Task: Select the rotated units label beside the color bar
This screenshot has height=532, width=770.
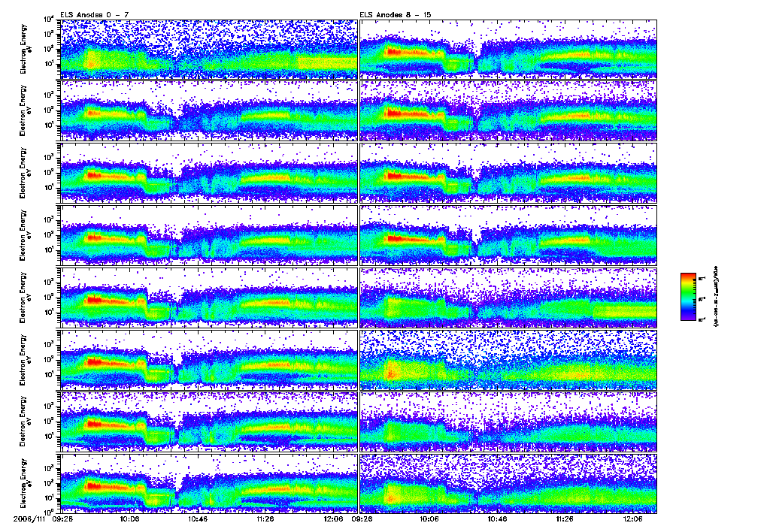Action: coord(715,297)
